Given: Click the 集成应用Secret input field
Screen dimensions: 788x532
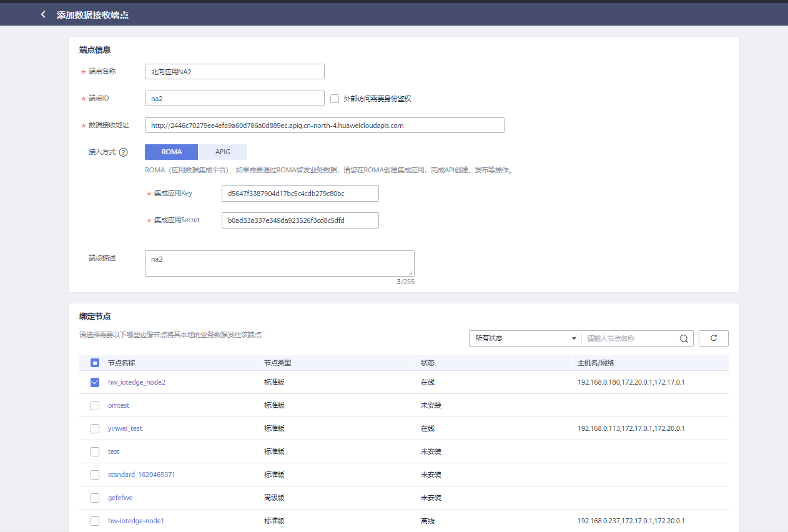Looking at the screenshot, I should 300,220.
